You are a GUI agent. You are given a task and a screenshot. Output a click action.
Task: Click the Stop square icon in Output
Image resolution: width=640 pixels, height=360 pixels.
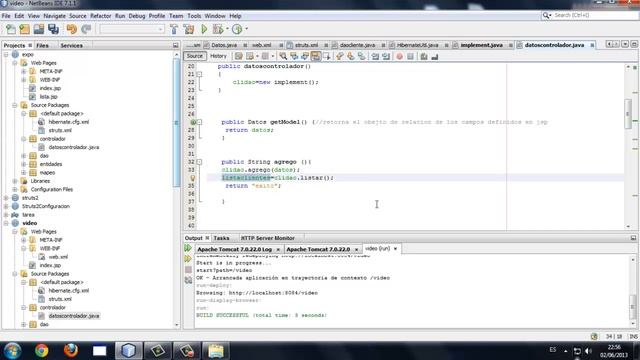click(188, 270)
